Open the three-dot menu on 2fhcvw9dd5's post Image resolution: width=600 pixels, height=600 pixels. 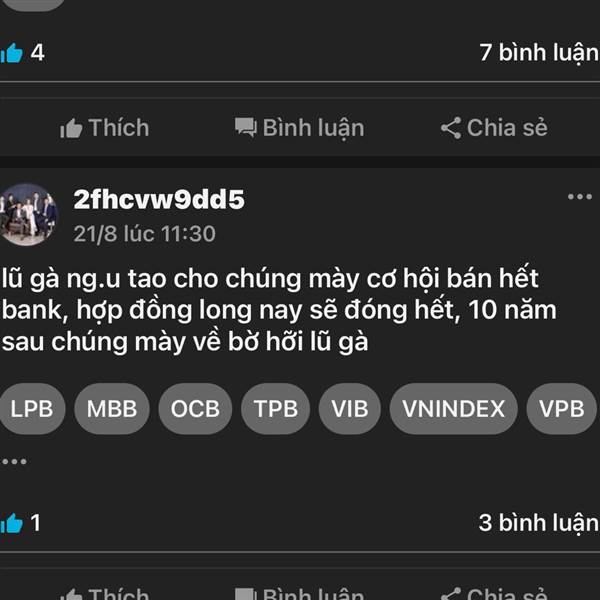[x=580, y=197]
